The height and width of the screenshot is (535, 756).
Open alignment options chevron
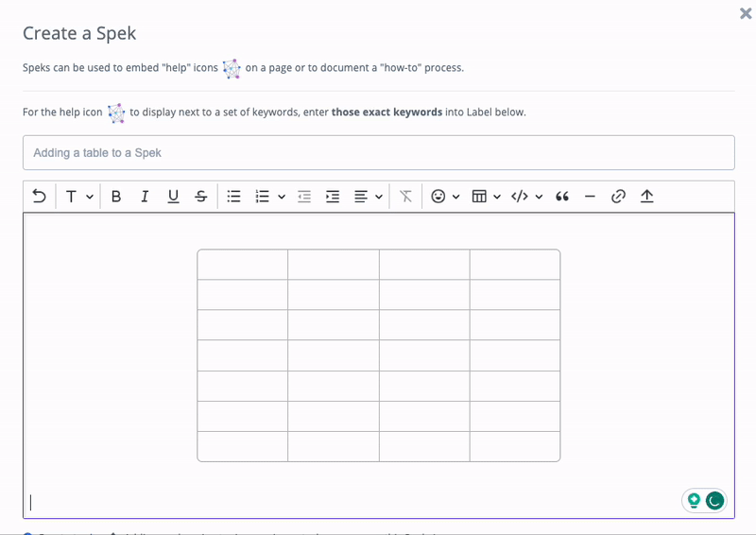379,197
